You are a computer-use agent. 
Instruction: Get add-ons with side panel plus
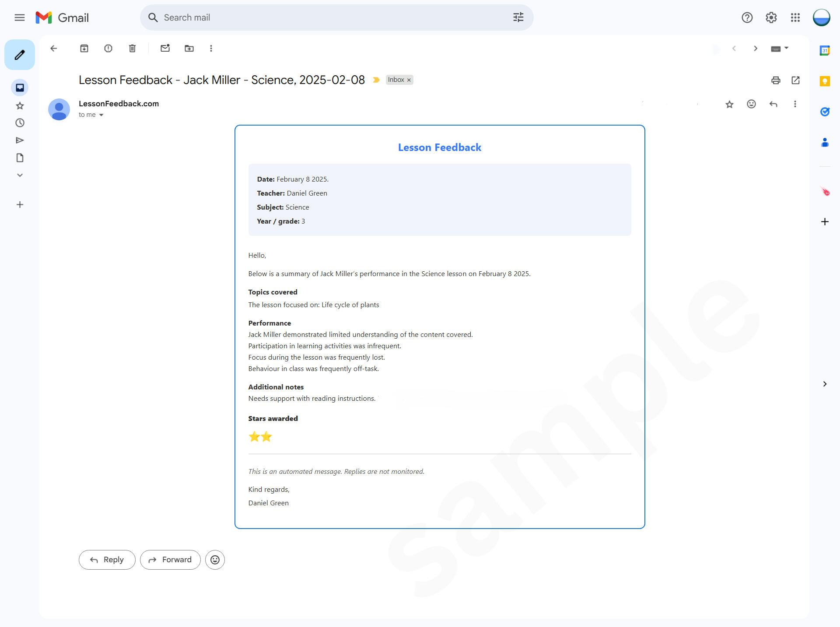click(x=825, y=222)
